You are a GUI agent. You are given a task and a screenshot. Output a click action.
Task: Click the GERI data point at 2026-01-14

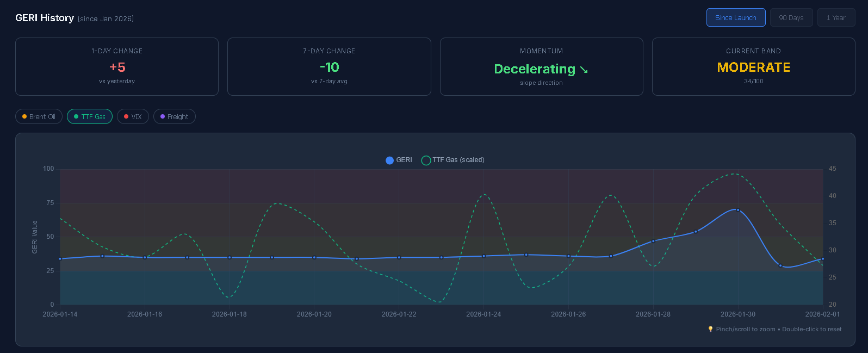click(60, 259)
